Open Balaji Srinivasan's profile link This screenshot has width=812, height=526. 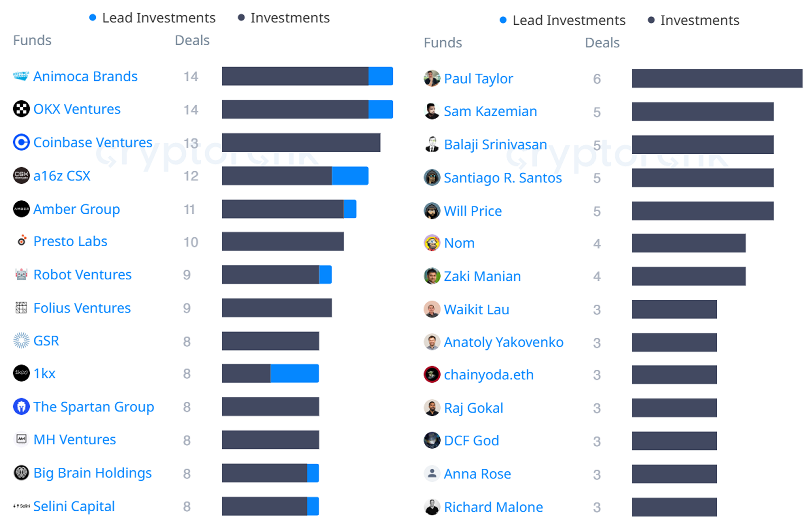click(x=495, y=144)
